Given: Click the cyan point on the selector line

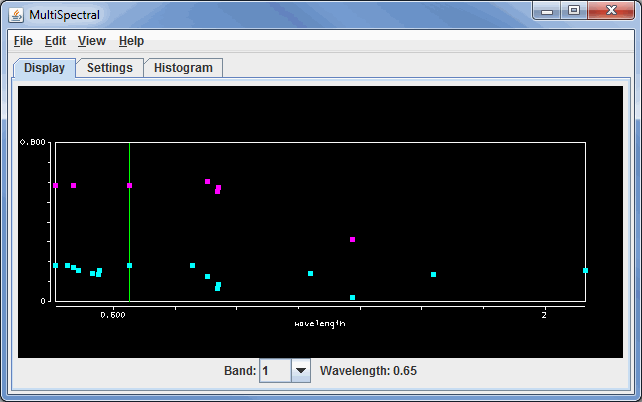Looking at the screenshot, I should 130,265.
